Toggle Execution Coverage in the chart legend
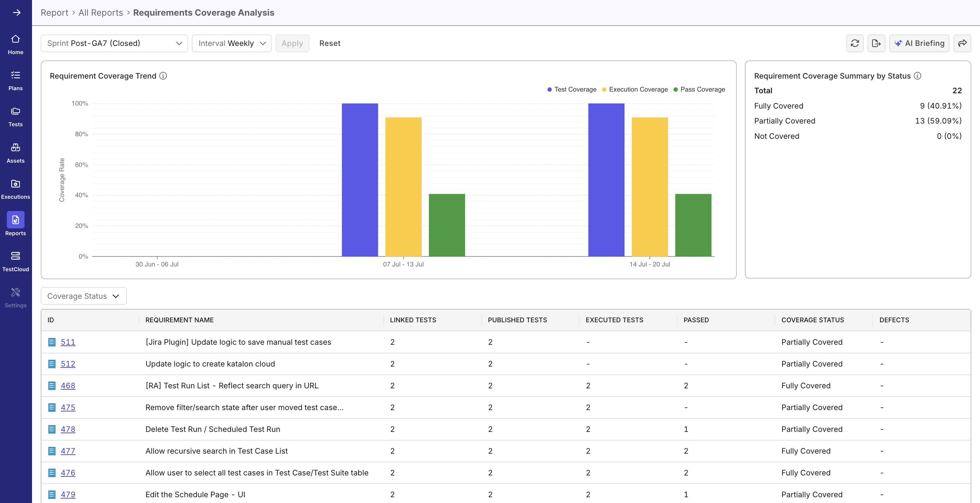The height and width of the screenshot is (503, 980). [635, 90]
